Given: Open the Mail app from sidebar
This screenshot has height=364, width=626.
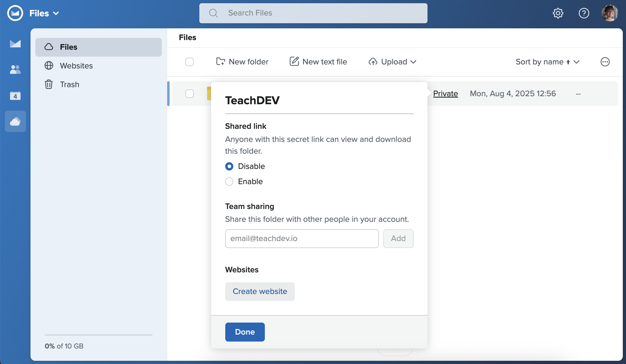Looking at the screenshot, I should pos(15,44).
